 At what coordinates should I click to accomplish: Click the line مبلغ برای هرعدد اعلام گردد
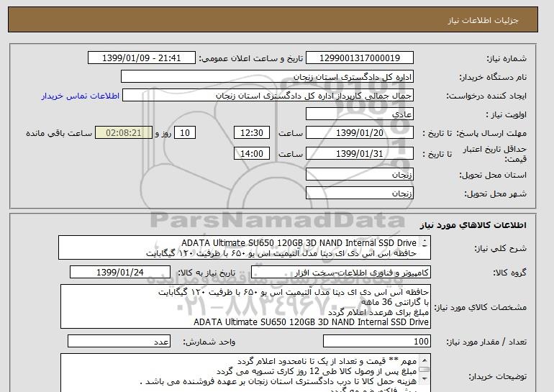point(378,313)
